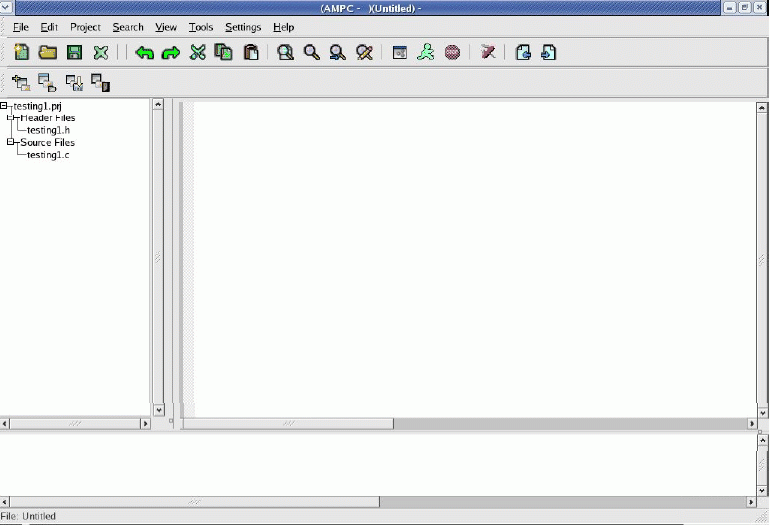Open the window menu at title bar left

click(x=6, y=7)
